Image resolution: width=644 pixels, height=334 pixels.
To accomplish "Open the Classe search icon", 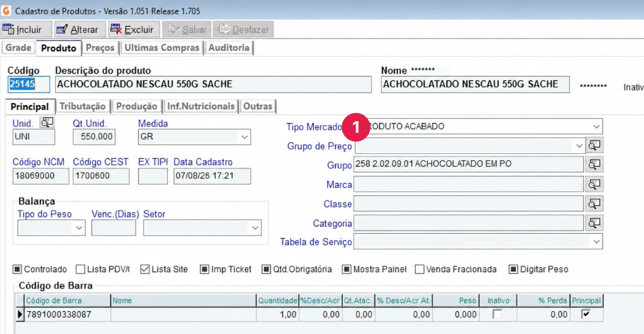I will click(594, 204).
